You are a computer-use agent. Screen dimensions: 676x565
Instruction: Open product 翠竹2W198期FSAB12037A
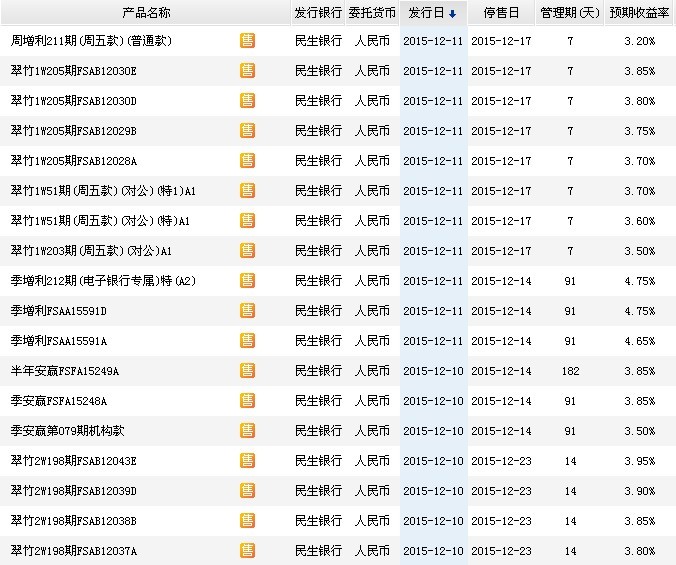pyautogui.click(x=74, y=551)
